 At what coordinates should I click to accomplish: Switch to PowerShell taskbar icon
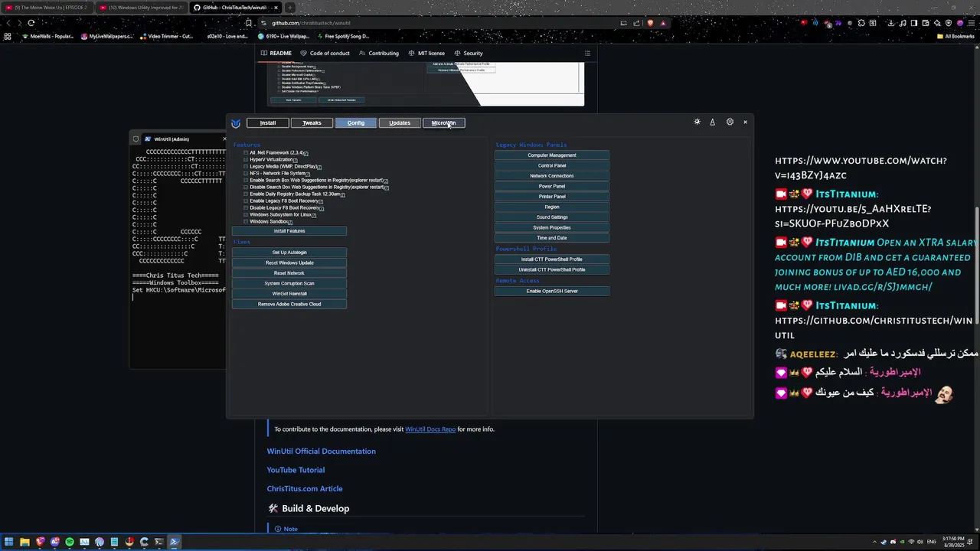[175, 542]
